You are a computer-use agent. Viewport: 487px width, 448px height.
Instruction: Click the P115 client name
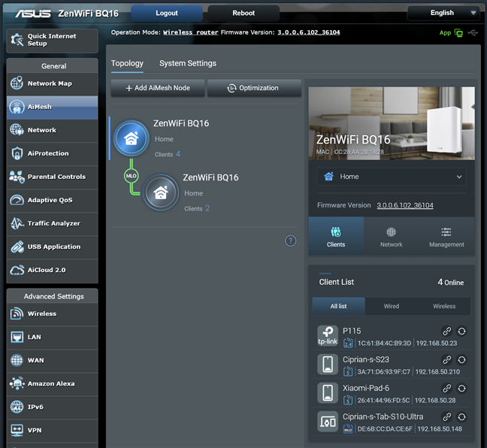(352, 331)
